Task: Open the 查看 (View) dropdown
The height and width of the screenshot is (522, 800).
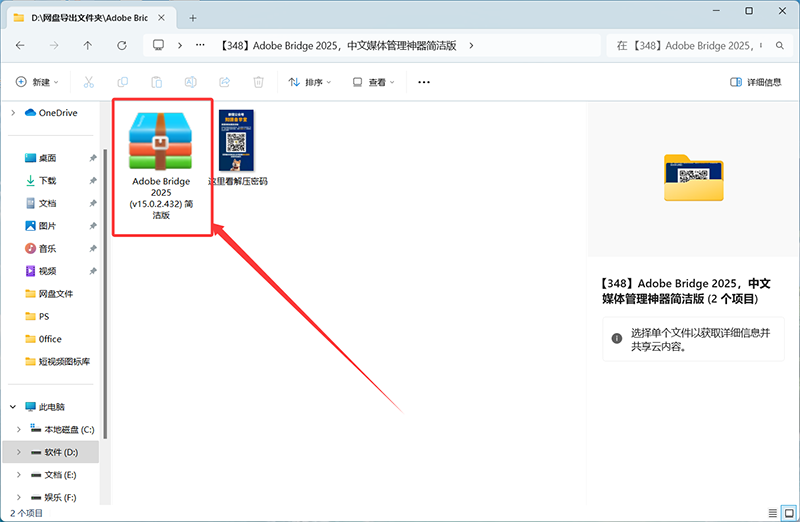Action: pos(374,82)
